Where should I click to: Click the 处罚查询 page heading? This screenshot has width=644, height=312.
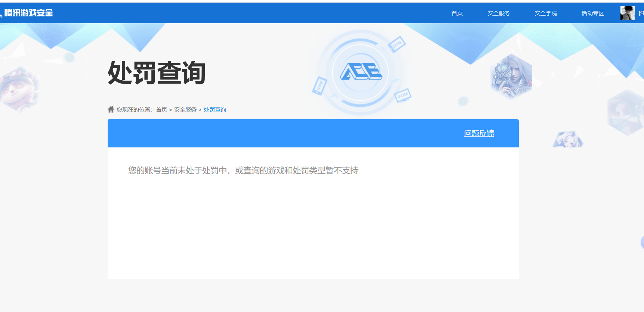pyautogui.click(x=157, y=73)
